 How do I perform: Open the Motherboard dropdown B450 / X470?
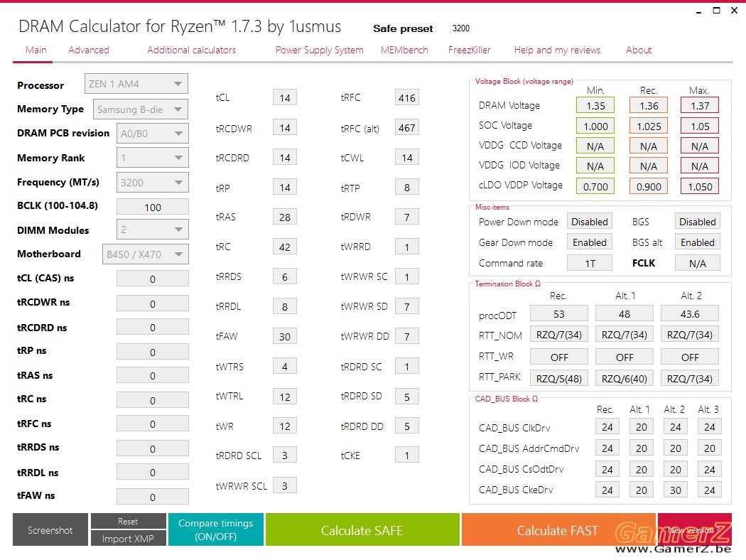[x=145, y=254]
